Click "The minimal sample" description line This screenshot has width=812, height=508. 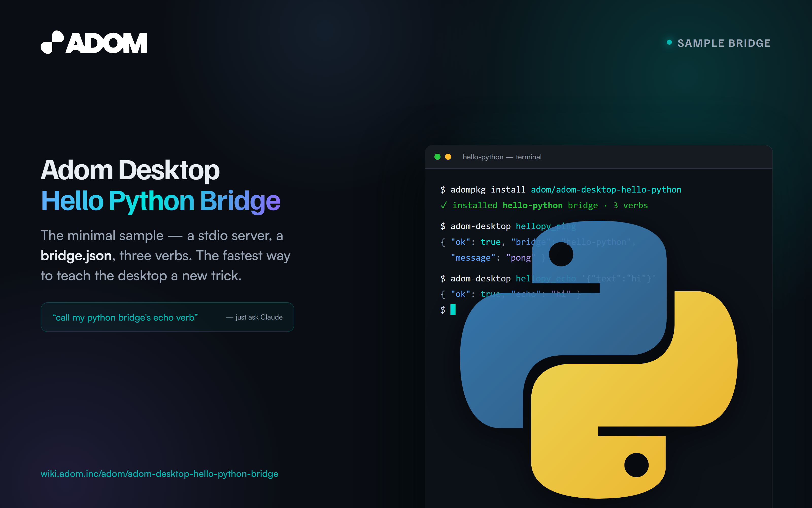162,235
